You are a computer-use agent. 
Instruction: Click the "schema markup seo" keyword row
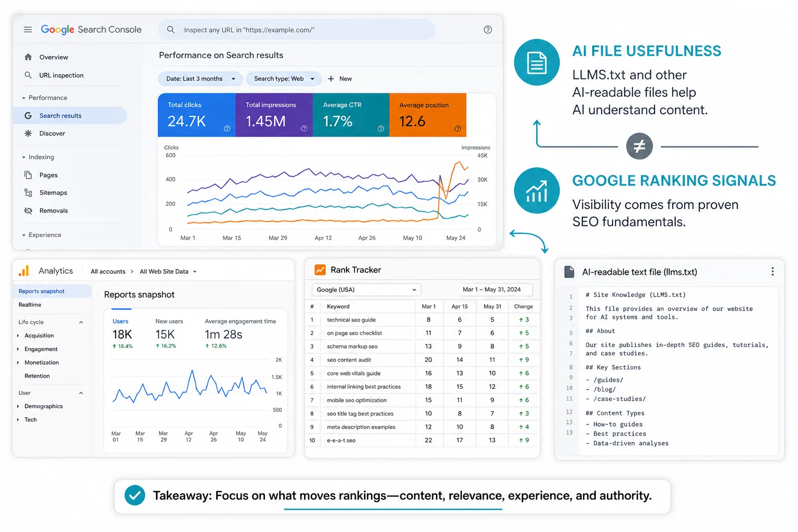coord(422,347)
